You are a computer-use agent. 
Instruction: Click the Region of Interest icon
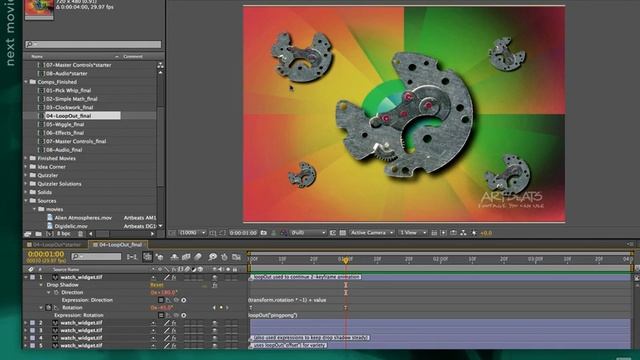click(333, 233)
